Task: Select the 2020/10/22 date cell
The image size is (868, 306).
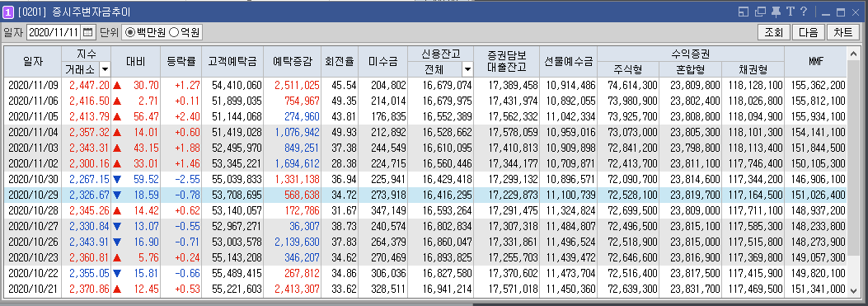Action: point(33,273)
